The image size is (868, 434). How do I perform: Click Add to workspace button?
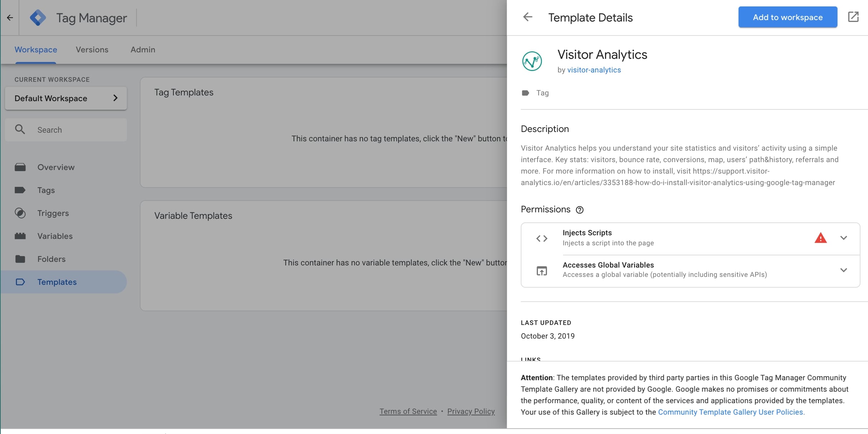pyautogui.click(x=787, y=17)
